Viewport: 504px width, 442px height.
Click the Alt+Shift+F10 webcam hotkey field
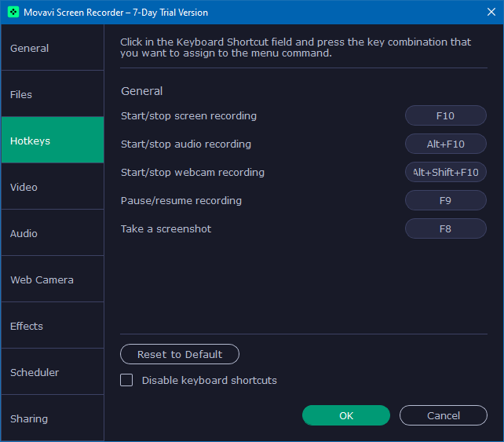coord(445,173)
